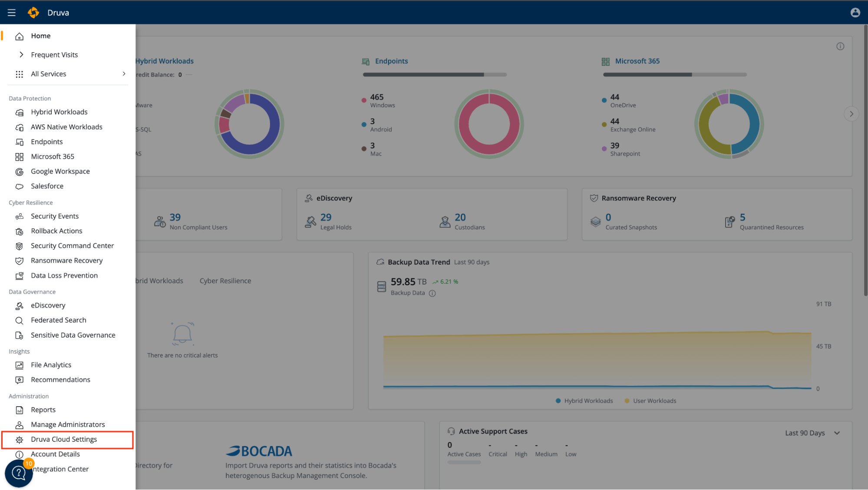The height and width of the screenshot is (490, 868).
Task: Go to next dashboard carousel arrow
Action: [x=851, y=114]
